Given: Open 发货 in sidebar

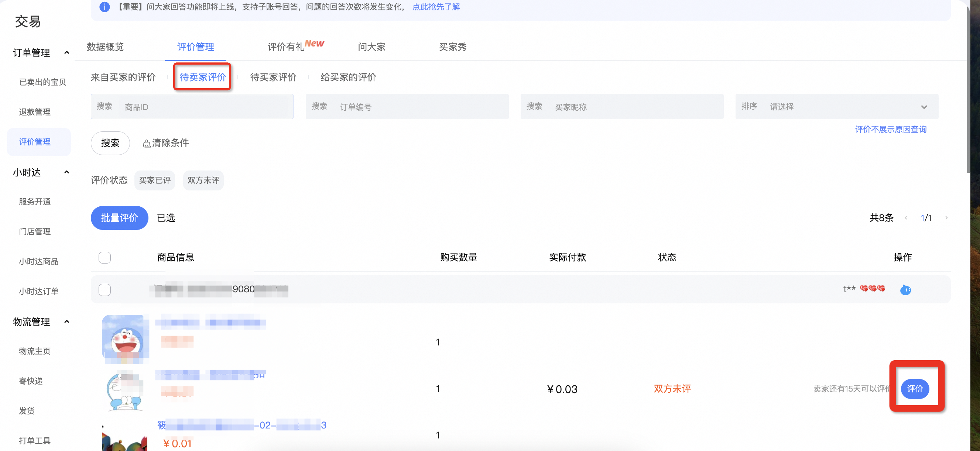Looking at the screenshot, I should click(x=27, y=411).
